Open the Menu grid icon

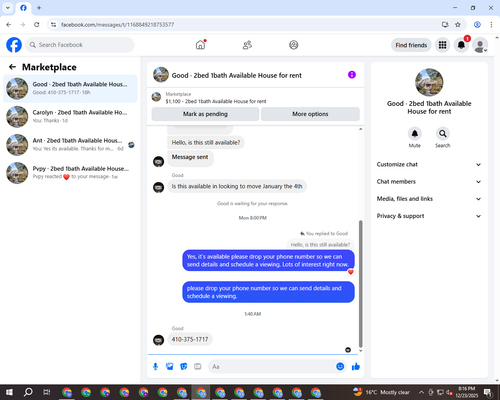[x=442, y=45]
